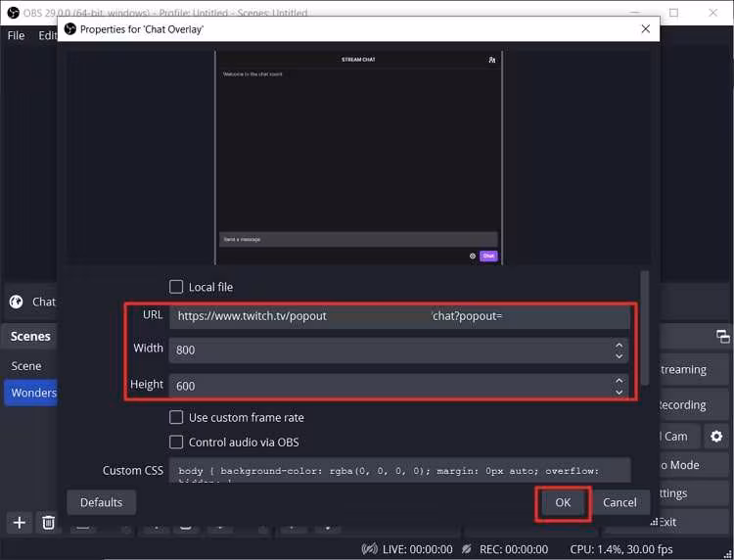Viewport: 734px width, 560px height.
Task: Click the dock popout icon above controls
Action: pyautogui.click(x=722, y=336)
